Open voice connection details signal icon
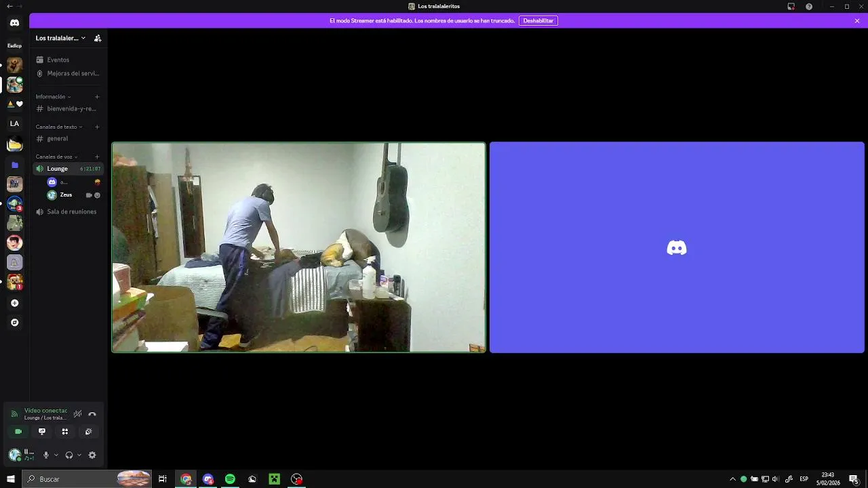This screenshot has width=868, height=488. (x=14, y=414)
